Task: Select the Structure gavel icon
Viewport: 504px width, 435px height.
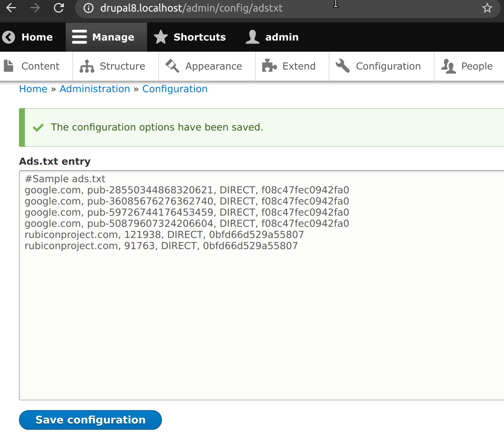Action: pos(86,66)
